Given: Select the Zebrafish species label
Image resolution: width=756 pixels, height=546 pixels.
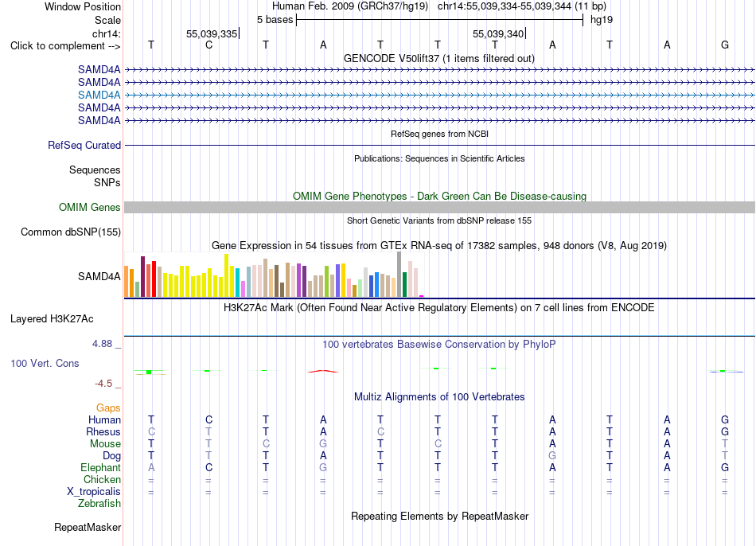Looking at the screenshot, I should point(99,503).
